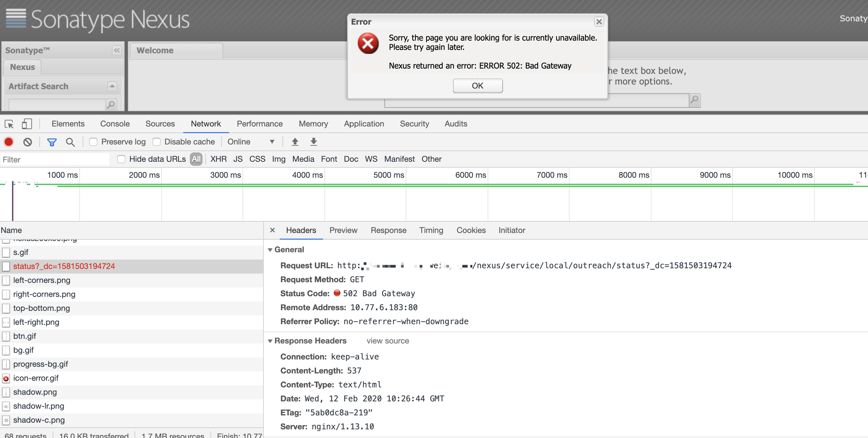Filter requests by XHR
The height and width of the screenshot is (438, 868).
tap(218, 159)
